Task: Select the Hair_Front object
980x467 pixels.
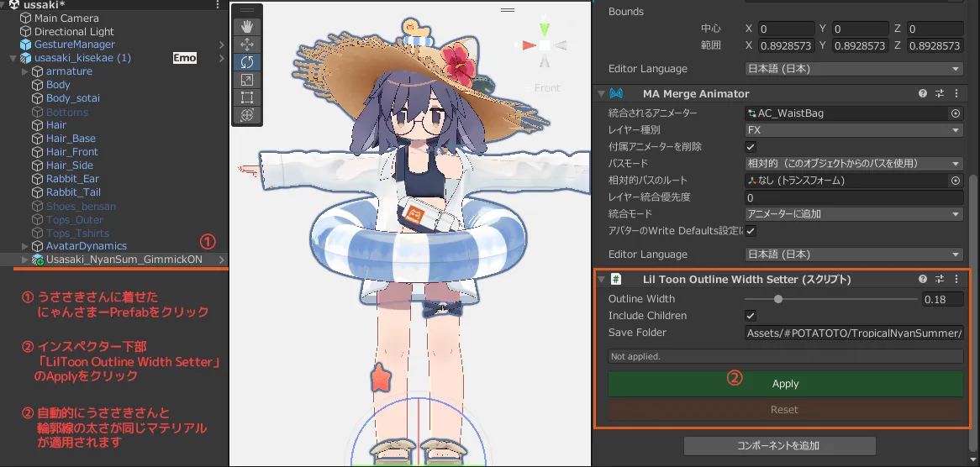Action: (x=72, y=152)
